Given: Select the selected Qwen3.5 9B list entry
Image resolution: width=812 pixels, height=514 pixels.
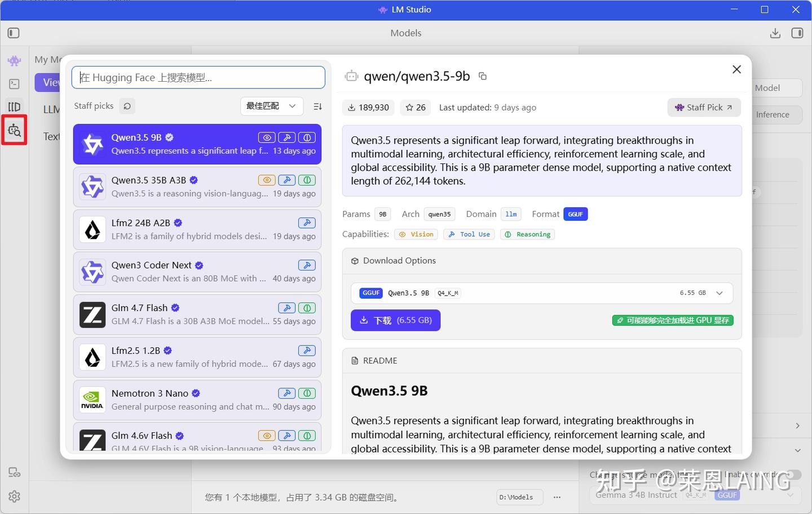Looking at the screenshot, I should coord(197,144).
